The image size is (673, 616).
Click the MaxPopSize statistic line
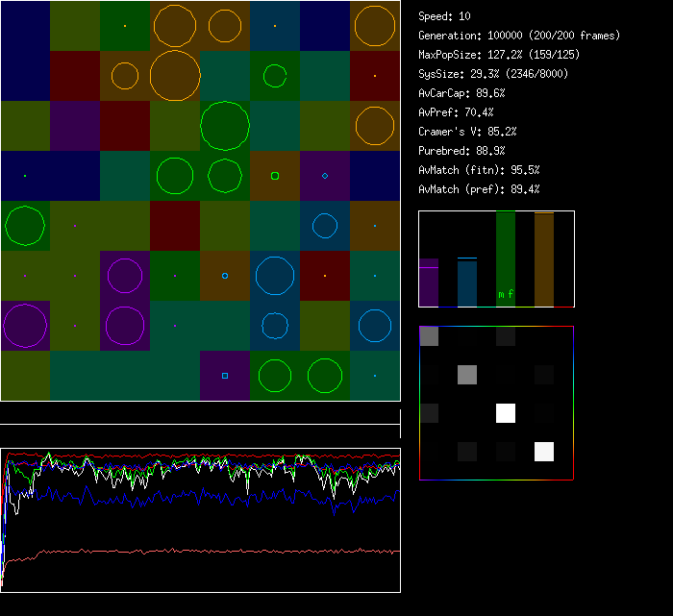pos(499,55)
